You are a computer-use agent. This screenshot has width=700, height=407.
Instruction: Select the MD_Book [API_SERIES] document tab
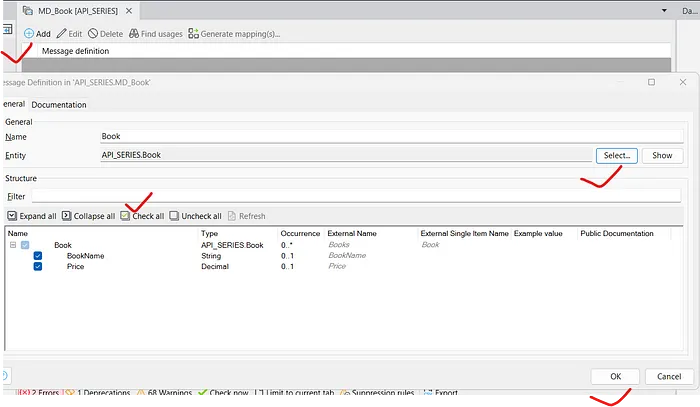pyautogui.click(x=78, y=10)
